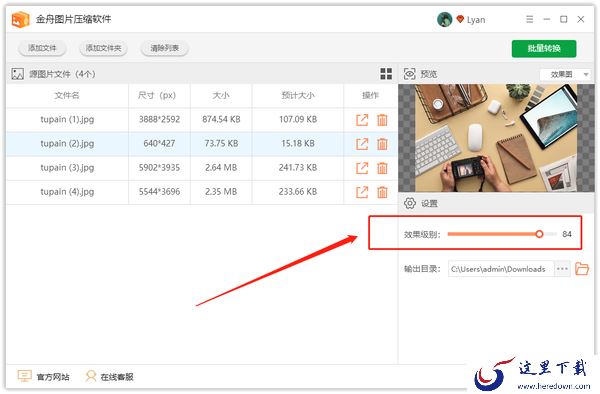Select the tupain (2).jpg row

[x=202, y=144]
